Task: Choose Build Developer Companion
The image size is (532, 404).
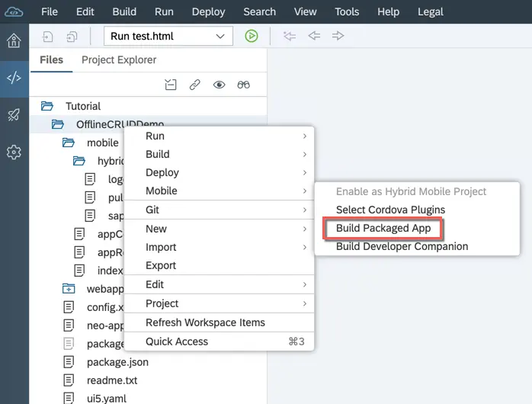Action: tap(417, 247)
